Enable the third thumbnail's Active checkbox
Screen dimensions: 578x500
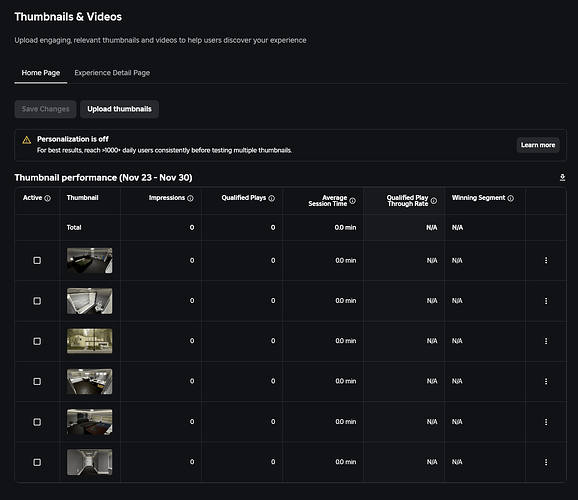37,341
